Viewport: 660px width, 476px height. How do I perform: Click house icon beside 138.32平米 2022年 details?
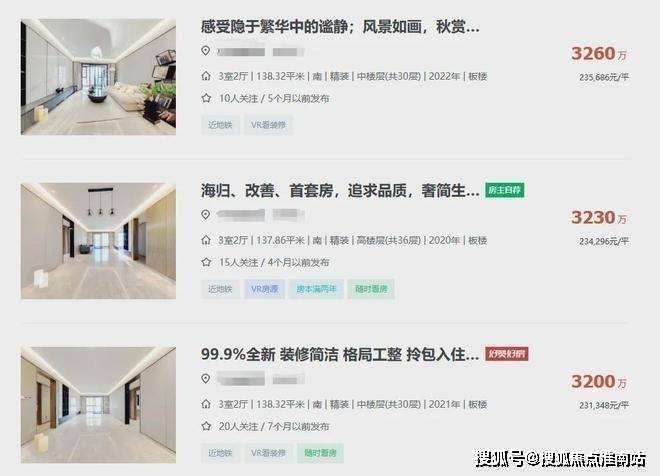click(x=206, y=76)
